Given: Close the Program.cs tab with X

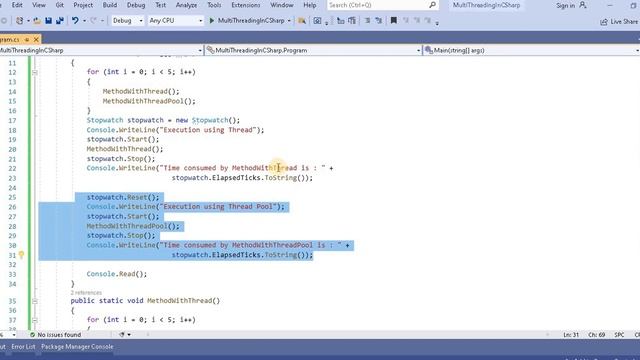Looking at the screenshot, I should 36,39.
